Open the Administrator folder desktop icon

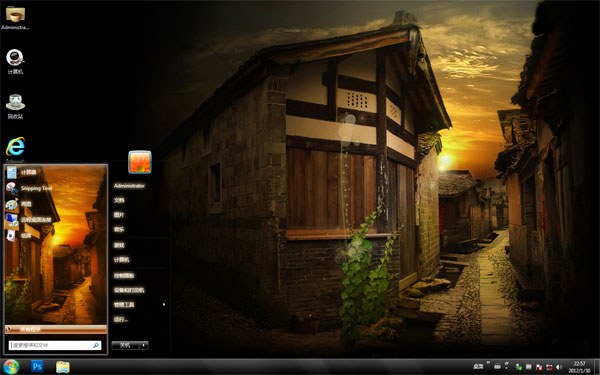15,18
